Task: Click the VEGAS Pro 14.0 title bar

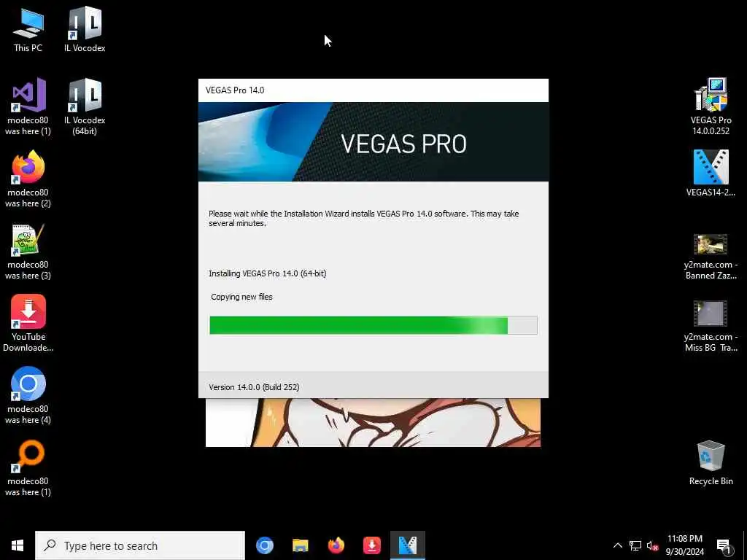Action: pyautogui.click(x=373, y=90)
